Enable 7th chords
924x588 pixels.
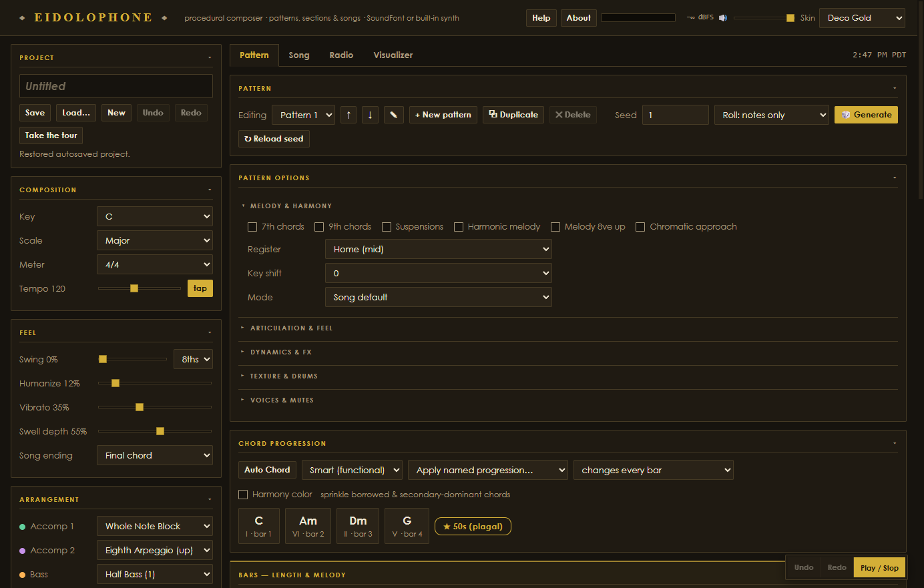click(252, 227)
